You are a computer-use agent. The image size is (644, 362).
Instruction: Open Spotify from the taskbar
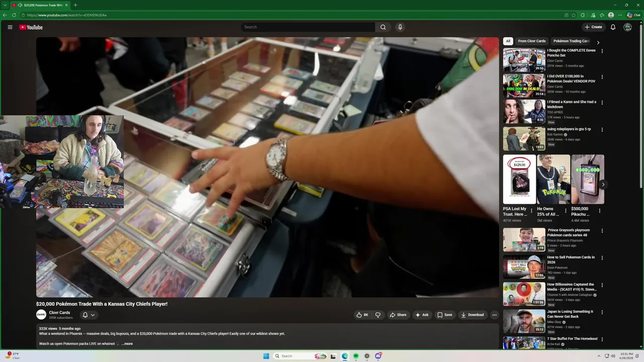click(x=356, y=356)
